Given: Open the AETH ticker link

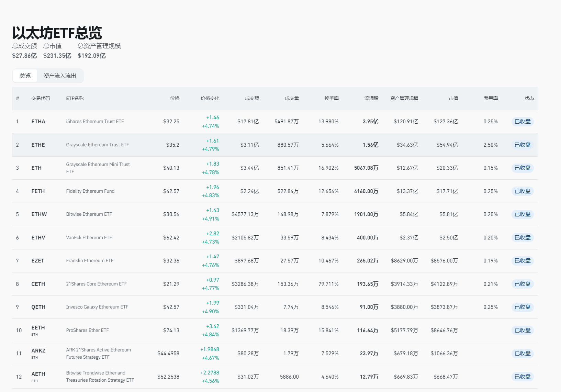Looking at the screenshot, I should tap(38, 374).
